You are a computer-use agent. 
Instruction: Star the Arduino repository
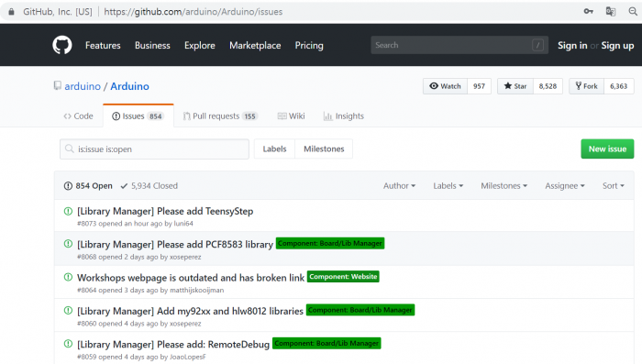(515, 86)
